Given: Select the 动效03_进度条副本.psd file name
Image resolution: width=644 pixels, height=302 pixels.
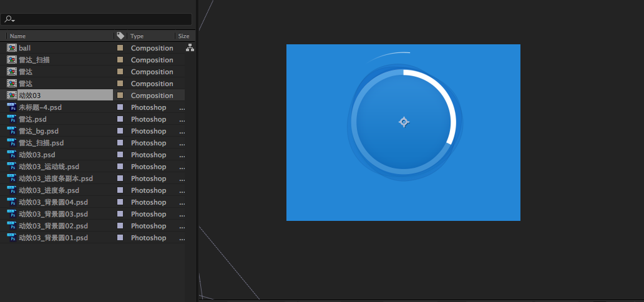Looking at the screenshot, I should tap(56, 178).
